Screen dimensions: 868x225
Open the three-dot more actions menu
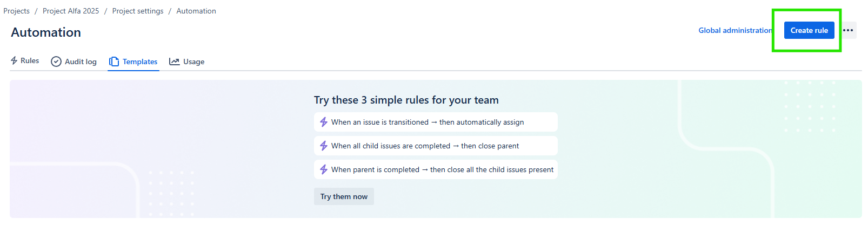point(848,31)
